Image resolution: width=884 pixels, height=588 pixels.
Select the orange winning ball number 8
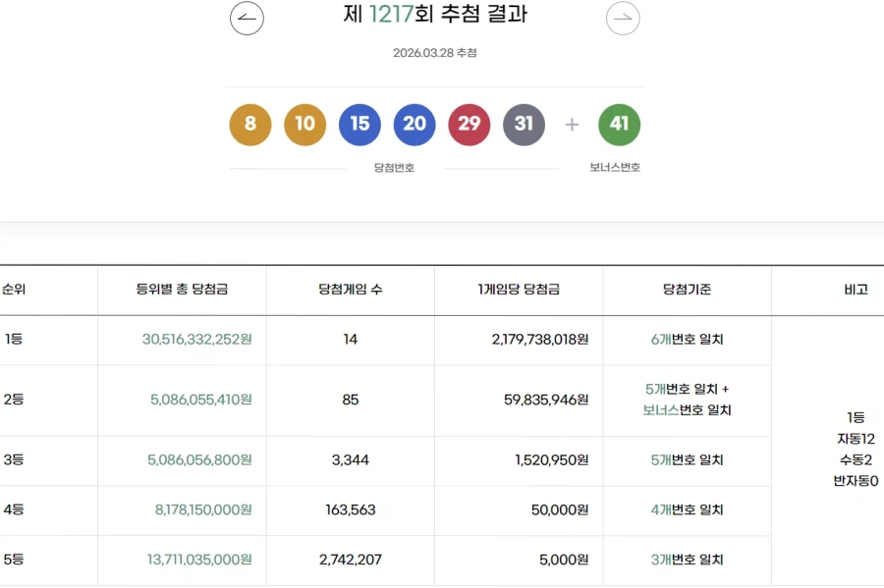click(249, 125)
